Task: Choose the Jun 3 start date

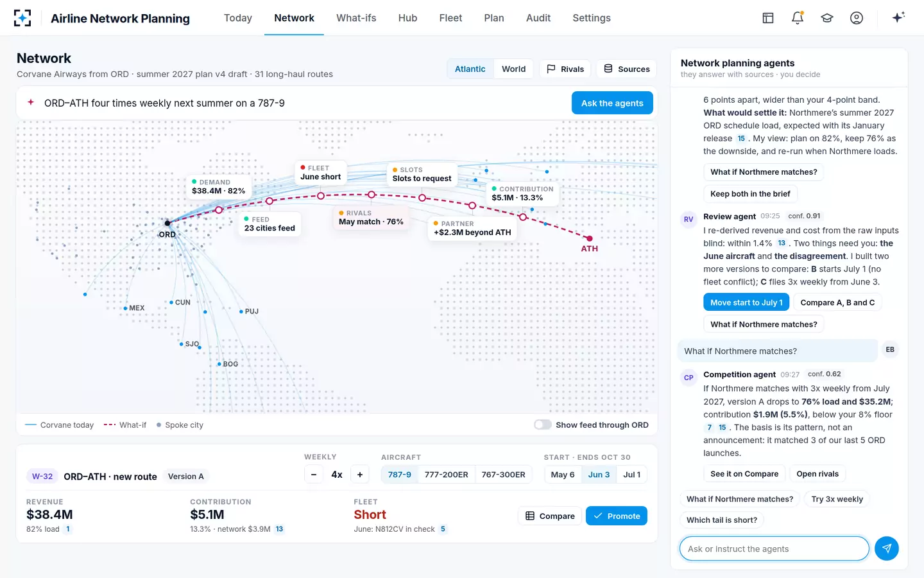Action: click(x=599, y=475)
